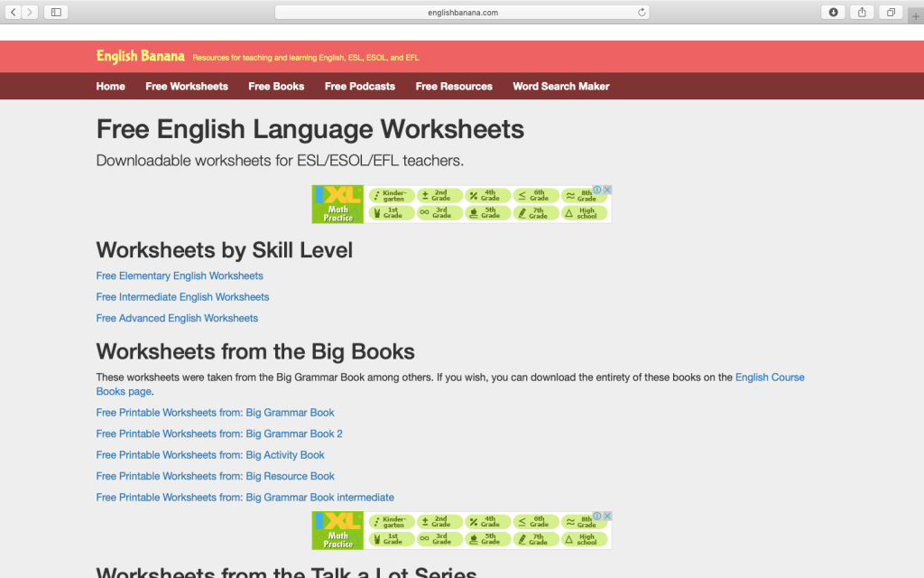
Task: Open Big Activity Book worksheets link
Action: (210, 455)
